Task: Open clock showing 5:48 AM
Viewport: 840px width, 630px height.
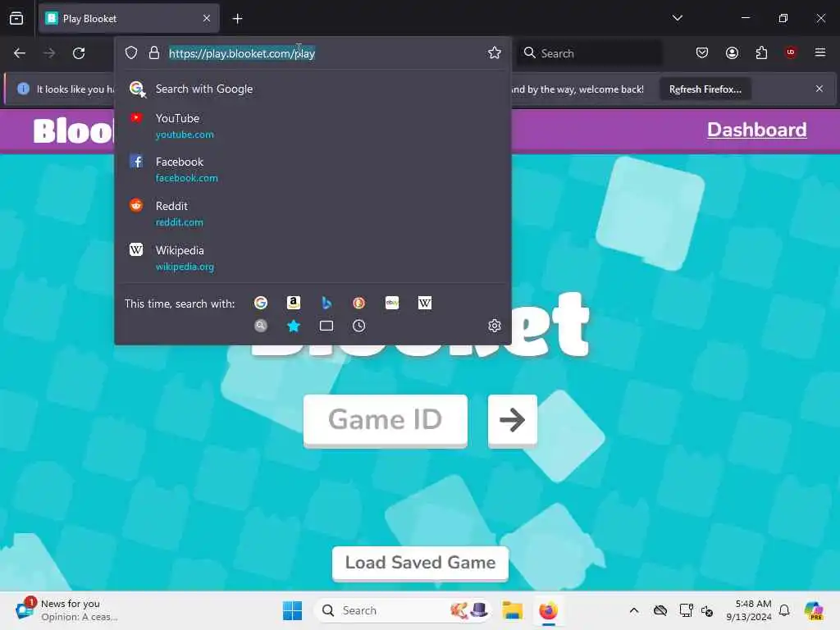Action: point(748,610)
